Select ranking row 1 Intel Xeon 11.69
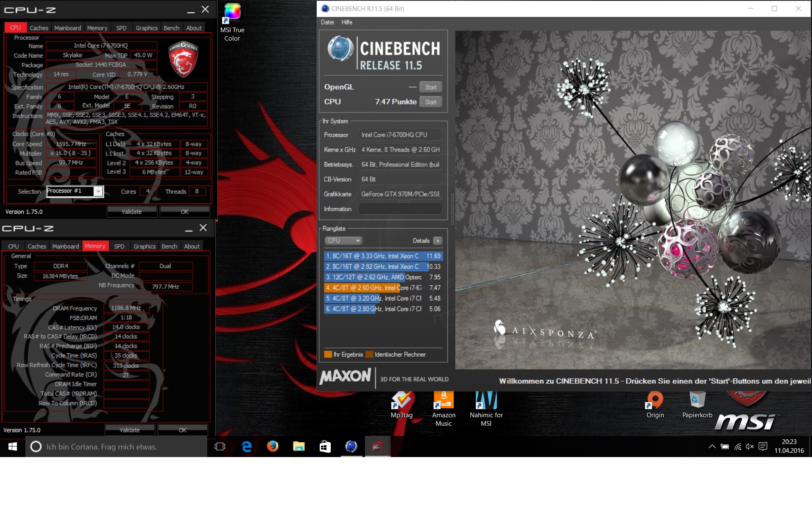812x518 pixels. click(x=383, y=256)
